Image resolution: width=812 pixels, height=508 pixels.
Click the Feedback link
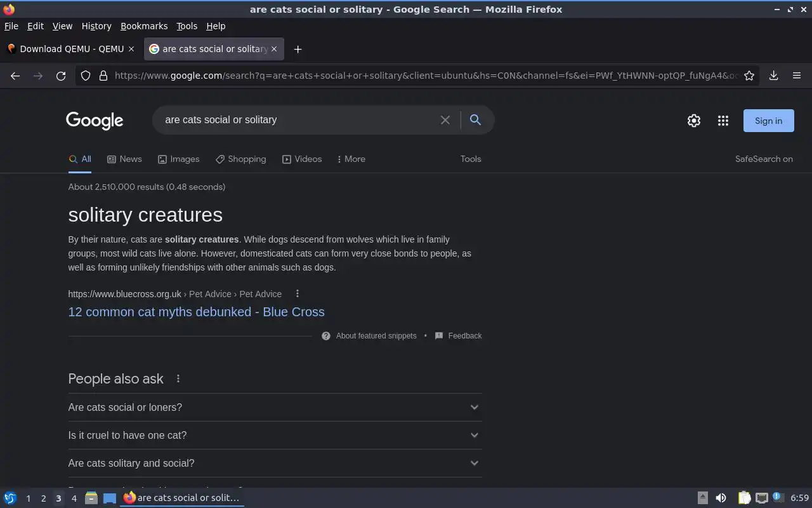pyautogui.click(x=465, y=336)
